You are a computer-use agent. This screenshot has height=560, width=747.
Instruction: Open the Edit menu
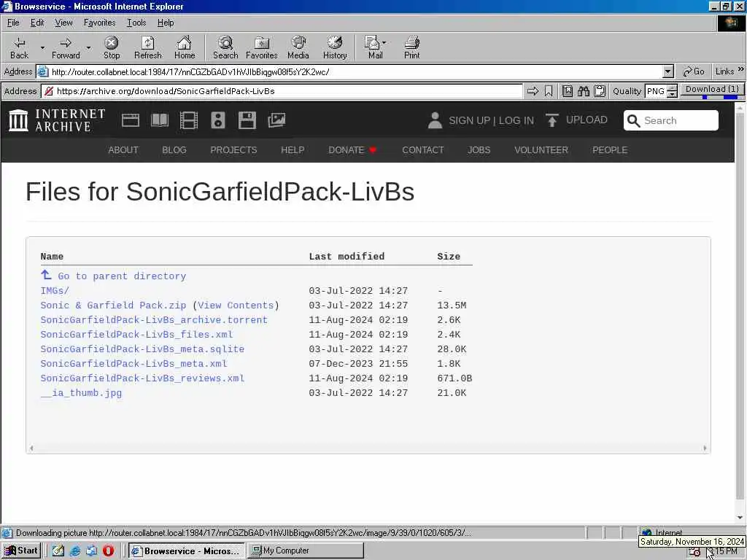click(x=37, y=23)
